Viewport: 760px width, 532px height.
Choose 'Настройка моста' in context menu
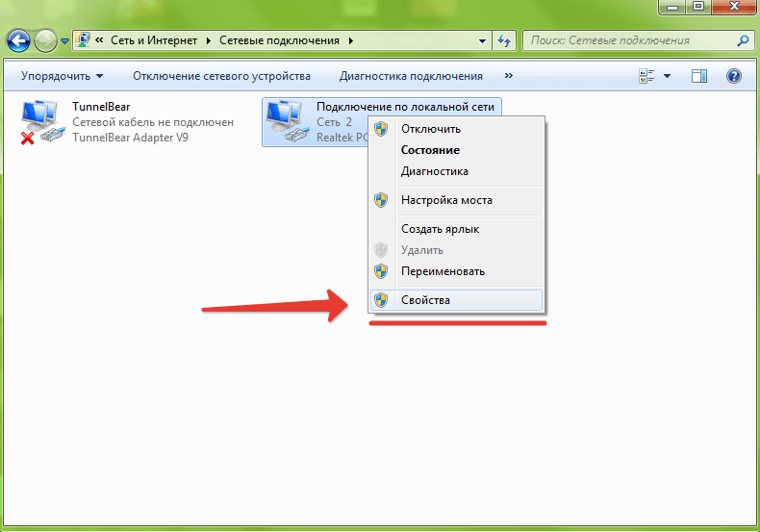click(x=456, y=200)
